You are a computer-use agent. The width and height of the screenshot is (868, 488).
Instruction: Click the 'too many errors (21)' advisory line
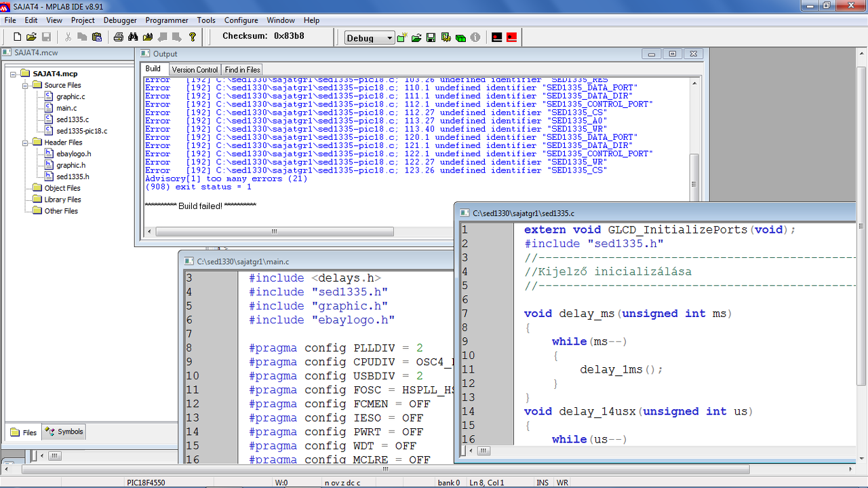[x=226, y=179]
